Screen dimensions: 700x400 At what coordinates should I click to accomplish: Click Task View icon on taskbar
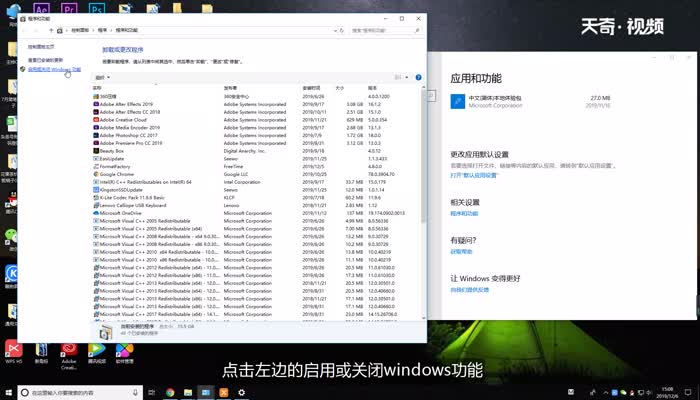pos(151,392)
